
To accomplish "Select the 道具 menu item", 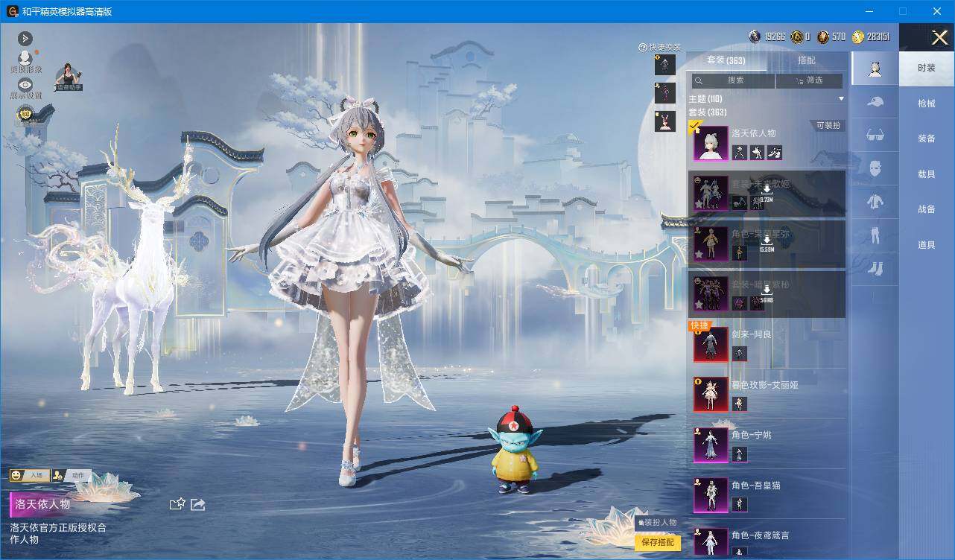I will pos(927,245).
